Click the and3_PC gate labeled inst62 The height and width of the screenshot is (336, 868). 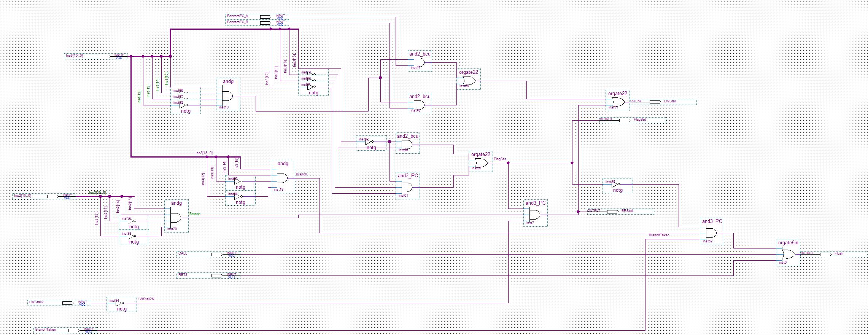(x=711, y=233)
